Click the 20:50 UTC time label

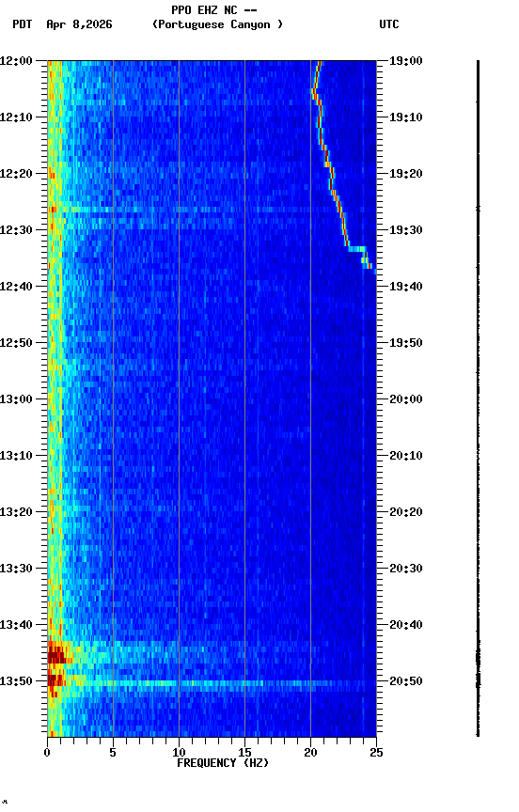click(406, 681)
